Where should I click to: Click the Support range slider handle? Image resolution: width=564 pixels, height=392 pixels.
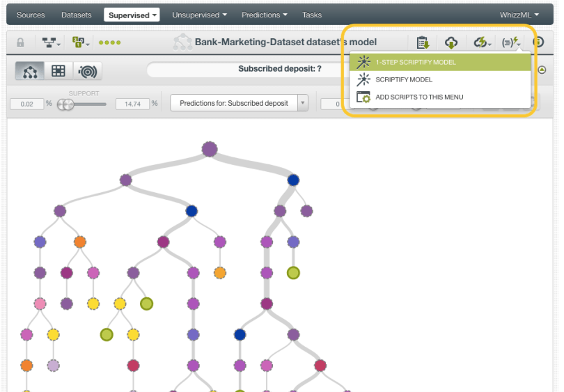pos(65,104)
